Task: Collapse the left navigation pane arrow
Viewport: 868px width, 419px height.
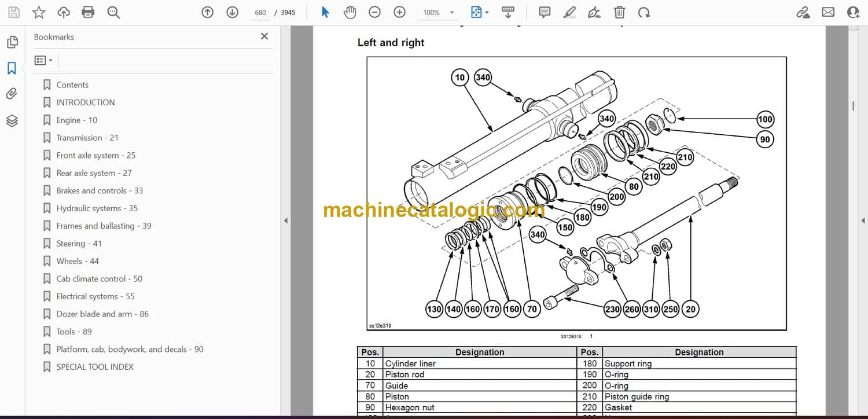Action: (x=285, y=220)
